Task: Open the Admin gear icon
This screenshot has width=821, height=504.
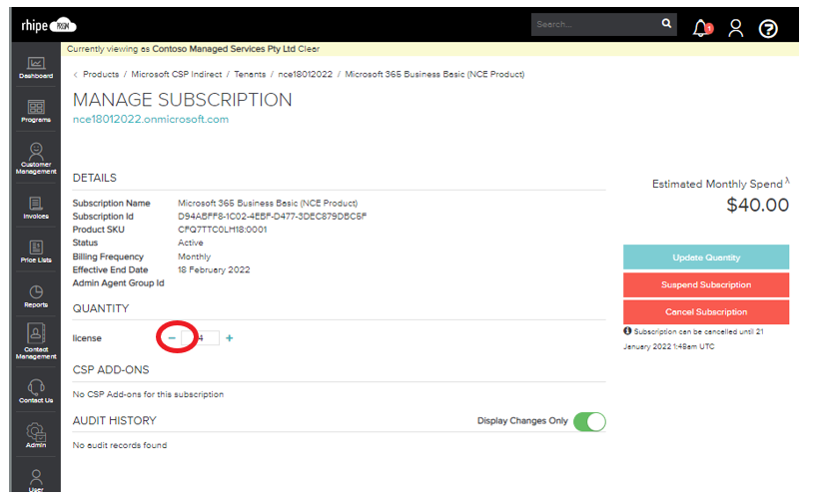Action: (36, 435)
